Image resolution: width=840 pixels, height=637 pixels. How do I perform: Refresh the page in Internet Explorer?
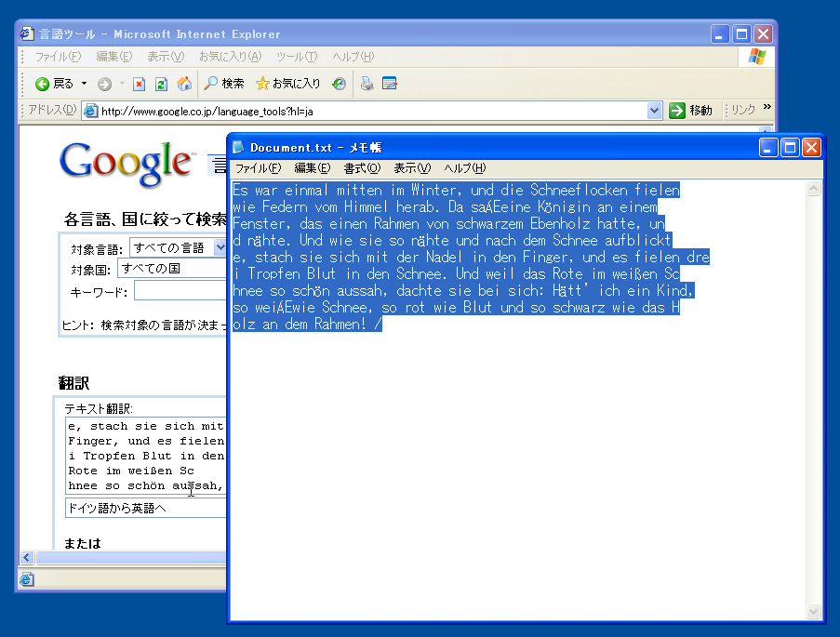tap(161, 84)
